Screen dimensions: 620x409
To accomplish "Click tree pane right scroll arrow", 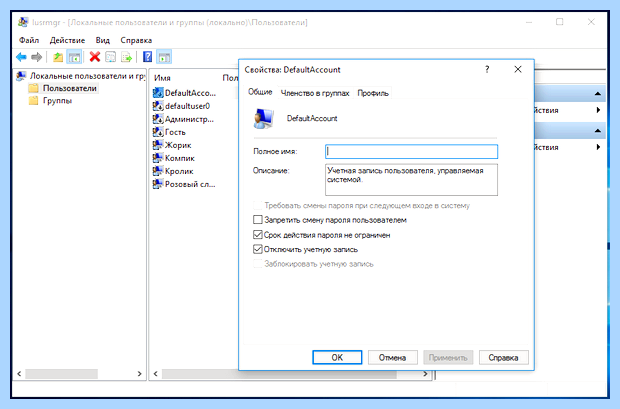I will 139,374.
